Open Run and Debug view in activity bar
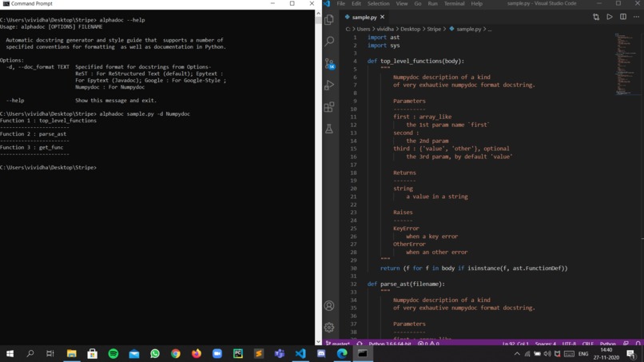 tap(329, 85)
